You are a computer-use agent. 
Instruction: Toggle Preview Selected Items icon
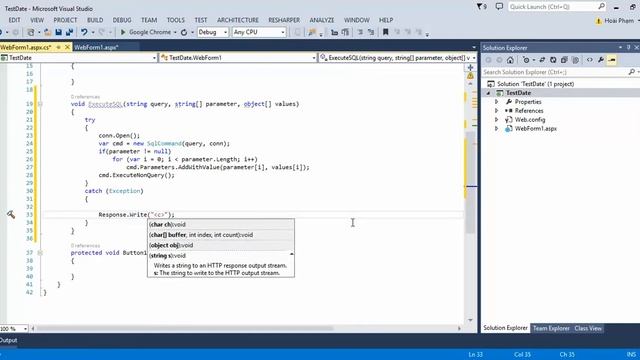coord(612,60)
